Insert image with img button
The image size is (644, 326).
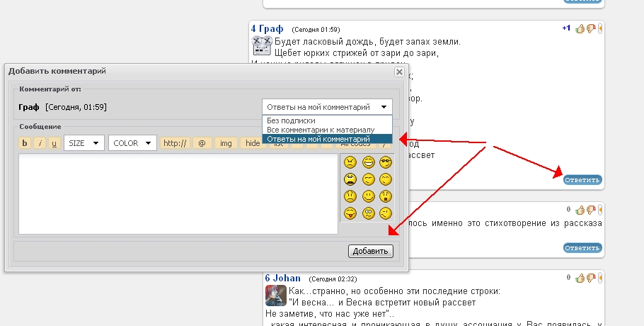click(226, 143)
